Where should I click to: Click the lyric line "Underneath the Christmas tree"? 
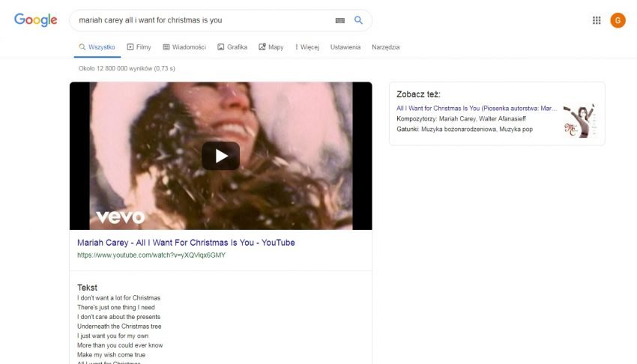[x=119, y=327]
